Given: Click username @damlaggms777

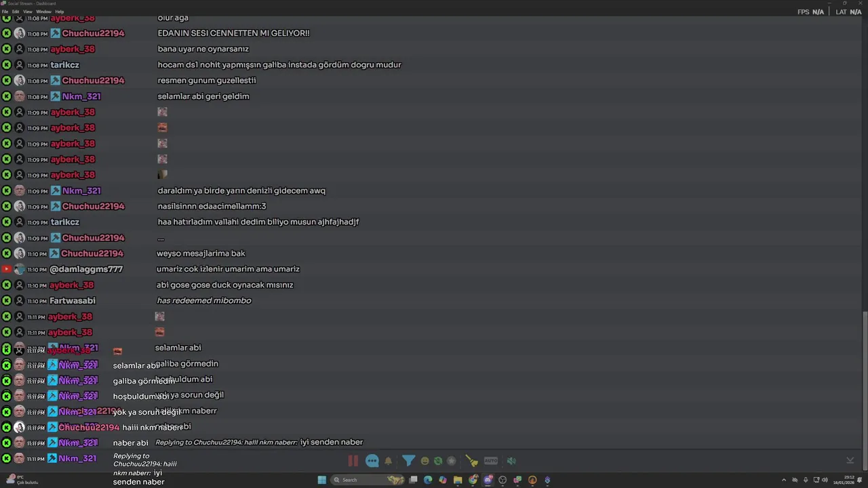Looking at the screenshot, I should [86, 269].
